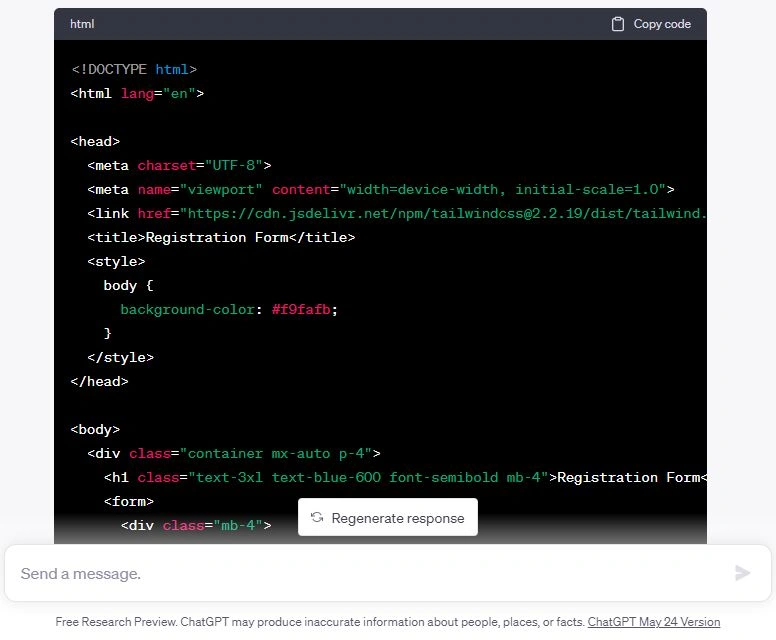776x640 pixels.
Task: Click the Regenerate response button
Action: click(x=388, y=517)
